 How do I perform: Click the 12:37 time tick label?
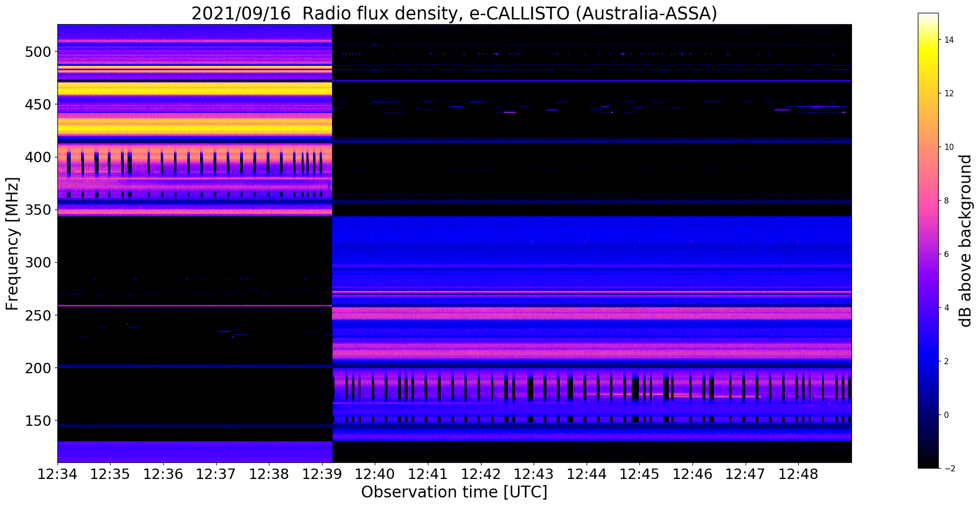[x=216, y=474]
